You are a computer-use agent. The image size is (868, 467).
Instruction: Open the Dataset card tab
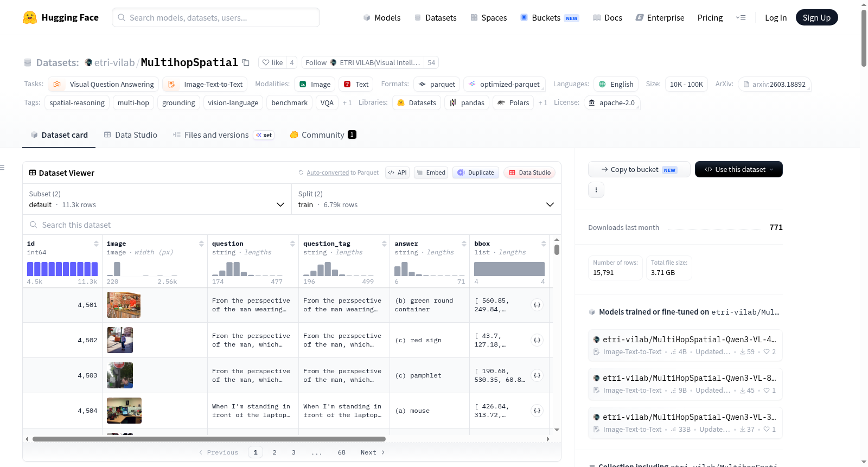coord(59,135)
